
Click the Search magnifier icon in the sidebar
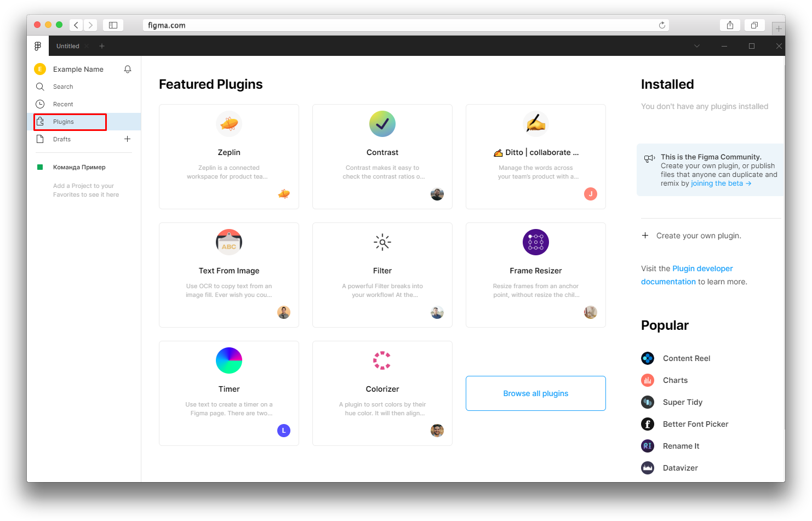coord(40,87)
